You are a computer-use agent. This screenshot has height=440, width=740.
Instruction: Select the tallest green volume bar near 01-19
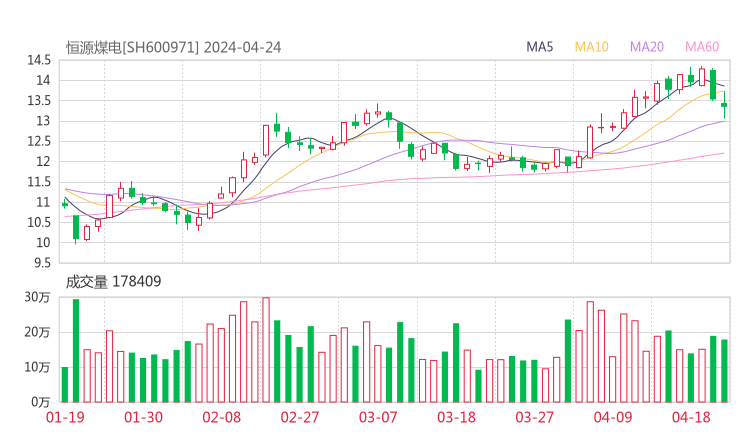[76, 351]
